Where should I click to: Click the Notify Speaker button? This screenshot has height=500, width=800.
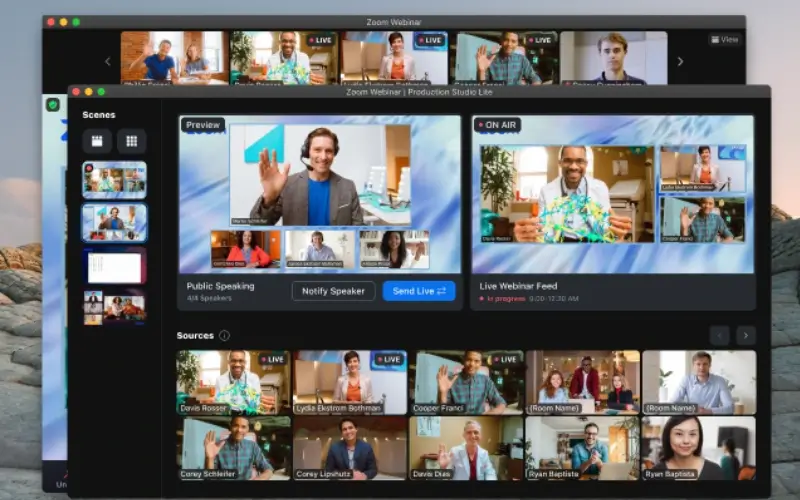(x=333, y=291)
